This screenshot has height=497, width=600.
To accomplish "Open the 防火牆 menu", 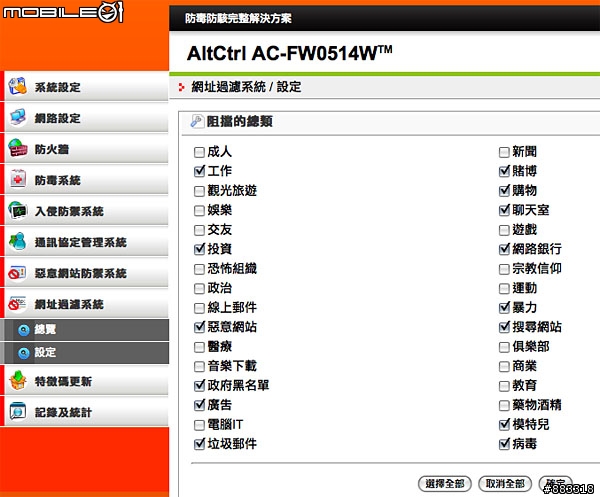I will pyautogui.click(x=86, y=148).
